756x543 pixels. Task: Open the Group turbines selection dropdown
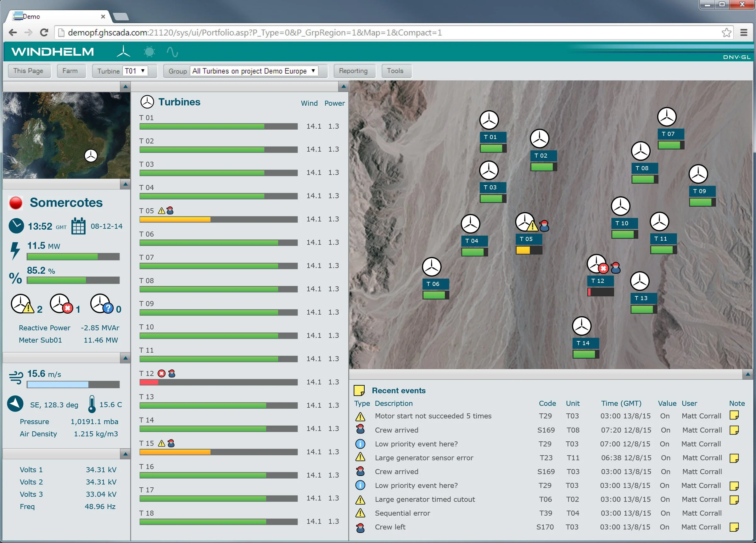(x=254, y=71)
